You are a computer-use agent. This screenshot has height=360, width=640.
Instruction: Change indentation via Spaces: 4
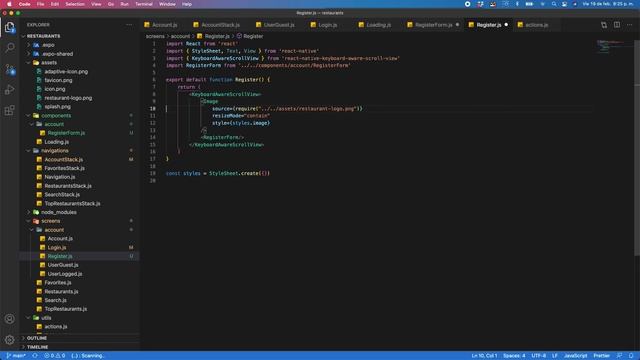click(514, 356)
